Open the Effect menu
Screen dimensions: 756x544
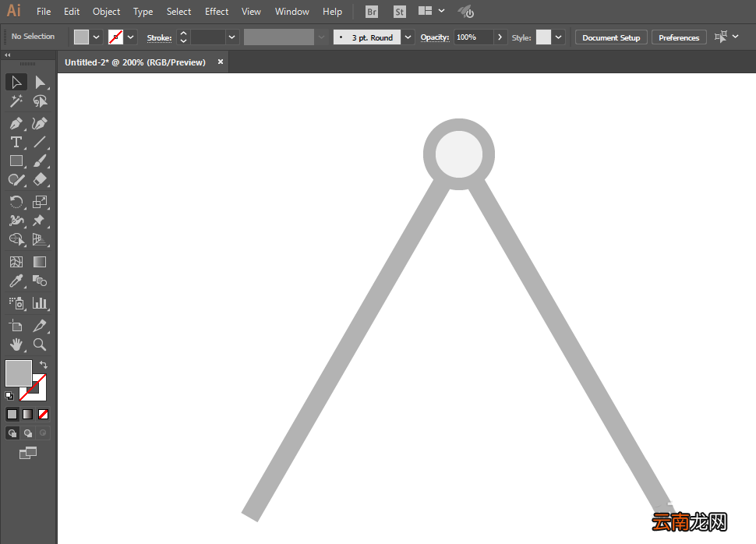pos(217,12)
